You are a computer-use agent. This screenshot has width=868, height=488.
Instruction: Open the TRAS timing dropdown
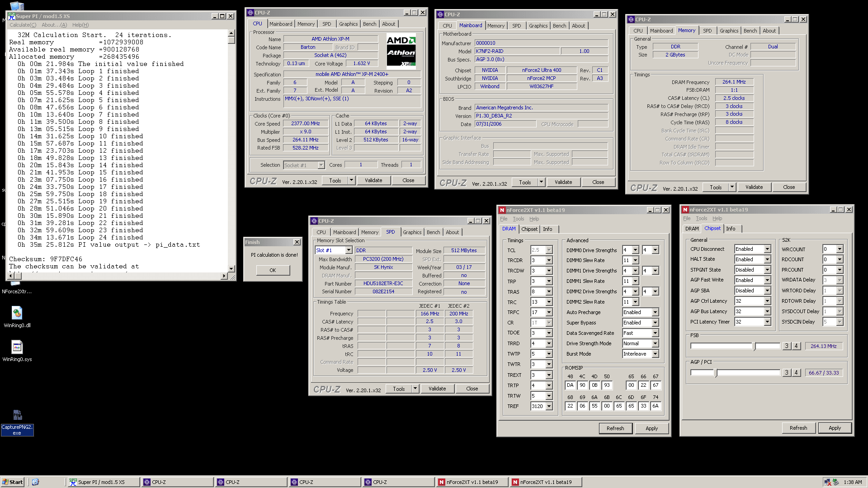point(549,292)
